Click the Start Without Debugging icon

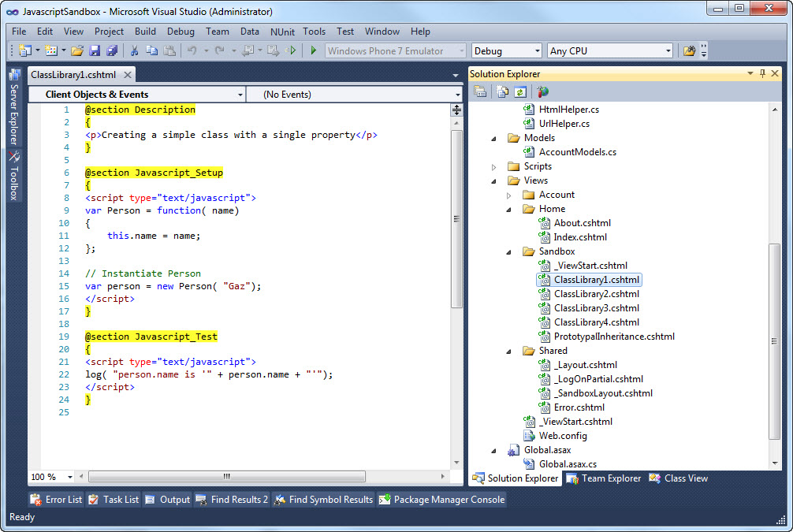point(292,50)
